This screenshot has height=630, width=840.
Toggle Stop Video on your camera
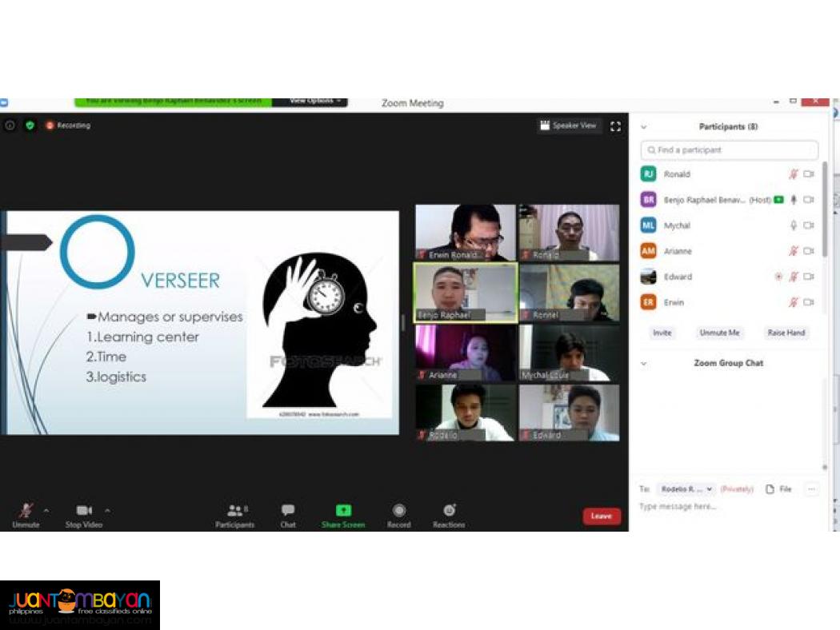click(x=83, y=512)
